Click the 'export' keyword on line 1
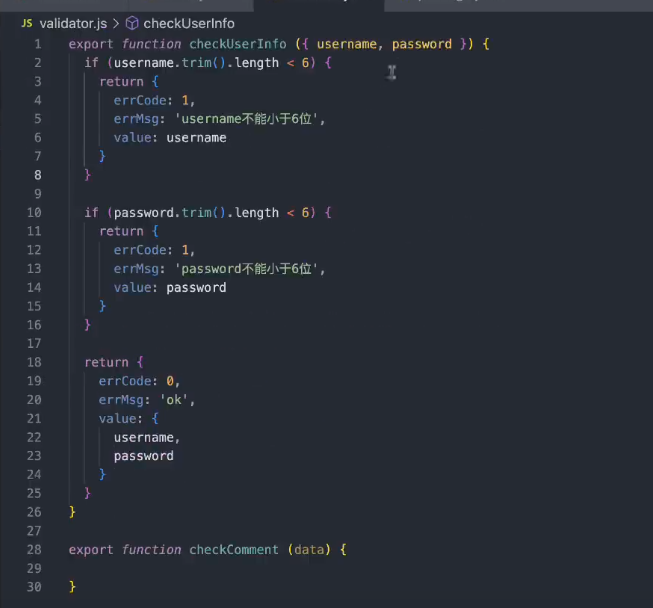The width and height of the screenshot is (653, 608). point(91,44)
